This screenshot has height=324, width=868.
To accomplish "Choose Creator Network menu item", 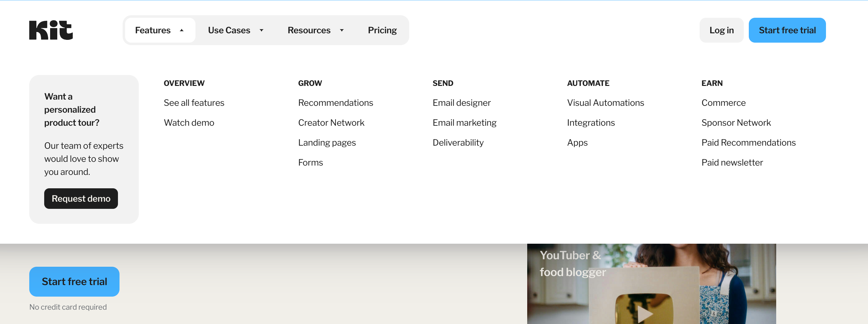I will pyautogui.click(x=331, y=123).
